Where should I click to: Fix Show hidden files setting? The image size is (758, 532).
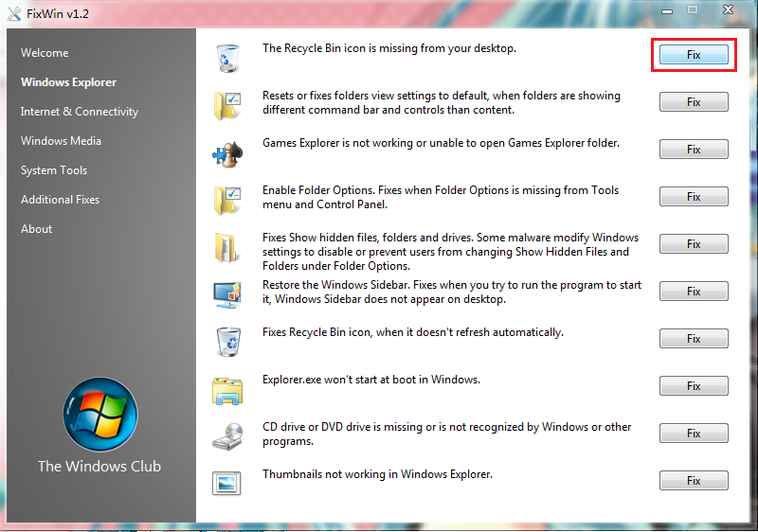click(694, 244)
